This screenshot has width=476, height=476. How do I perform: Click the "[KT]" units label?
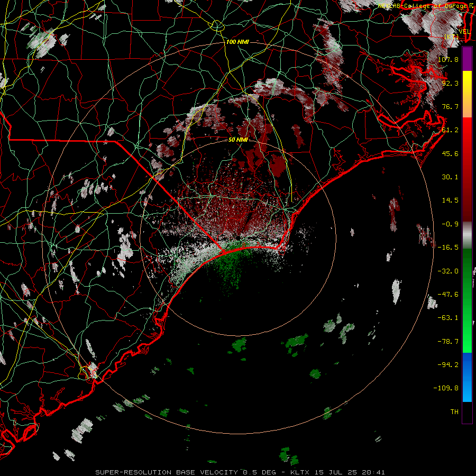tap(452, 37)
